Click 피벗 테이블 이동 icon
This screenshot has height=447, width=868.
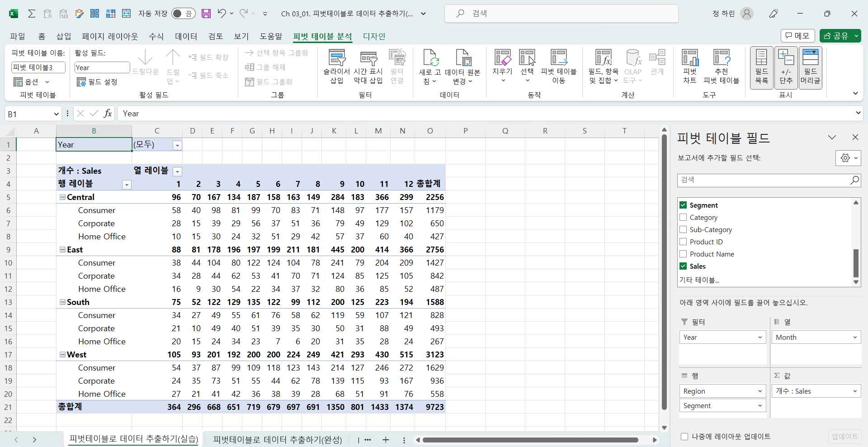[x=559, y=67]
